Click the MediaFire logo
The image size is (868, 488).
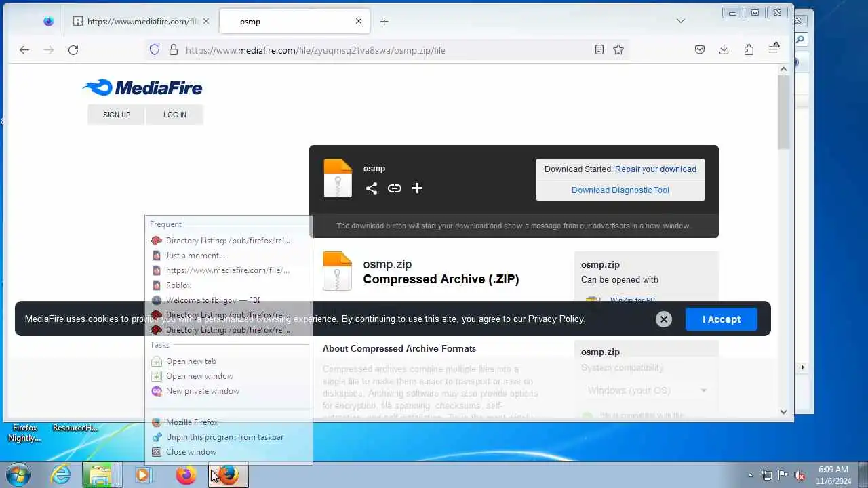pyautogui.click(x=142, y=87)
